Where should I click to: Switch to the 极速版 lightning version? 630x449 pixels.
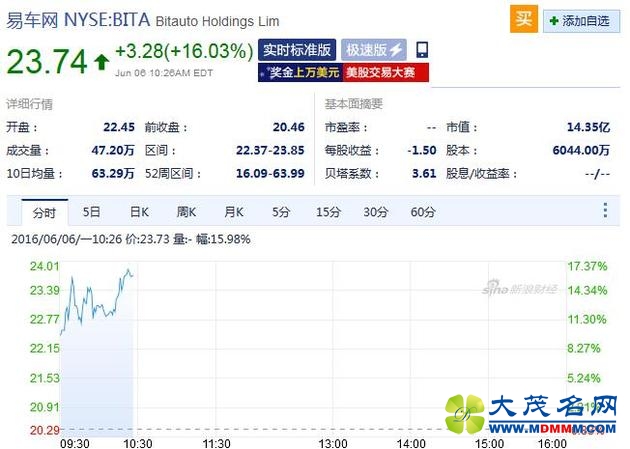pyautogui.click(x=374, y=49)
